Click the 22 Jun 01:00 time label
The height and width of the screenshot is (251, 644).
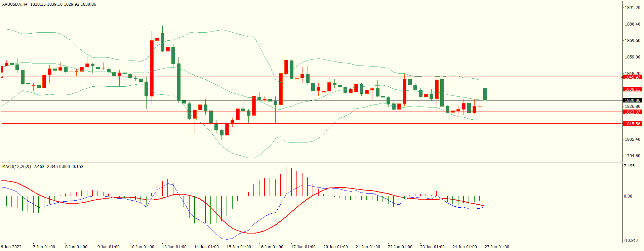tap(400, 247)
